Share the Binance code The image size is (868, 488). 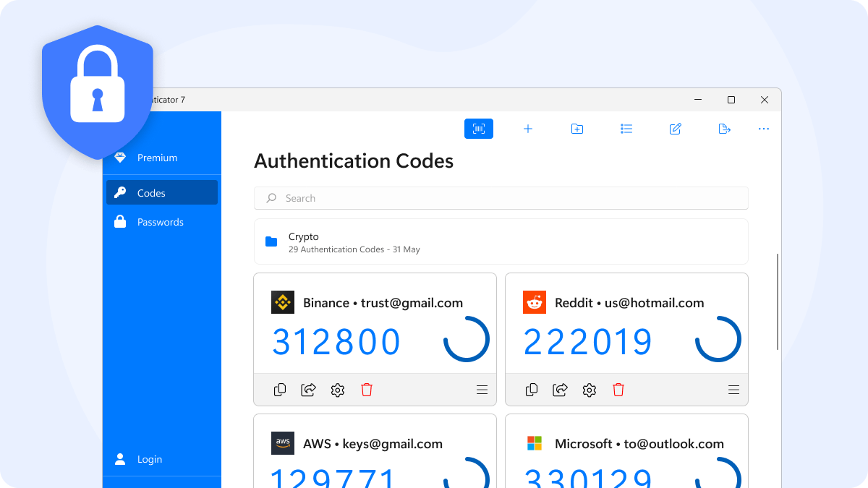click(309, 390)
